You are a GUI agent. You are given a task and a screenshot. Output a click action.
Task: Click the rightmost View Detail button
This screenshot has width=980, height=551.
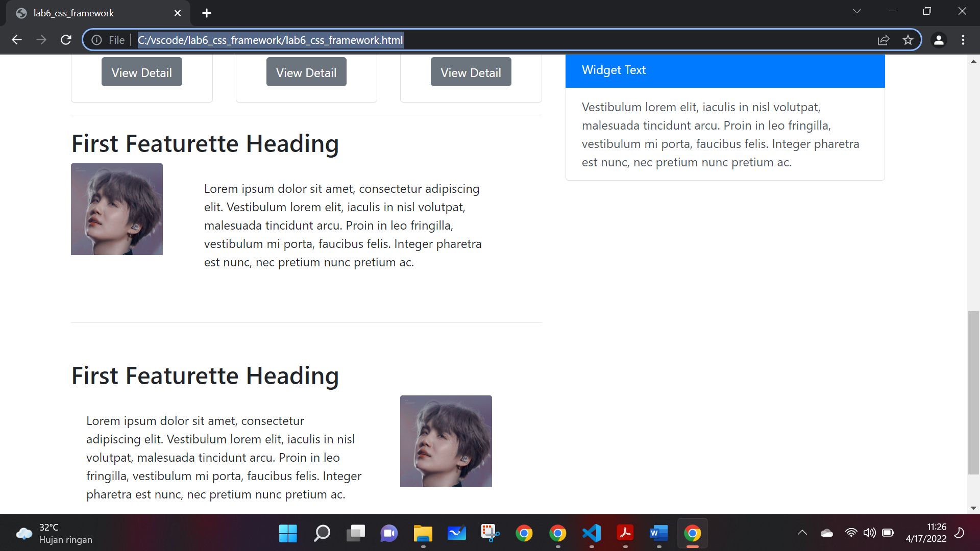pyautogui.click(x=471, y=72)
